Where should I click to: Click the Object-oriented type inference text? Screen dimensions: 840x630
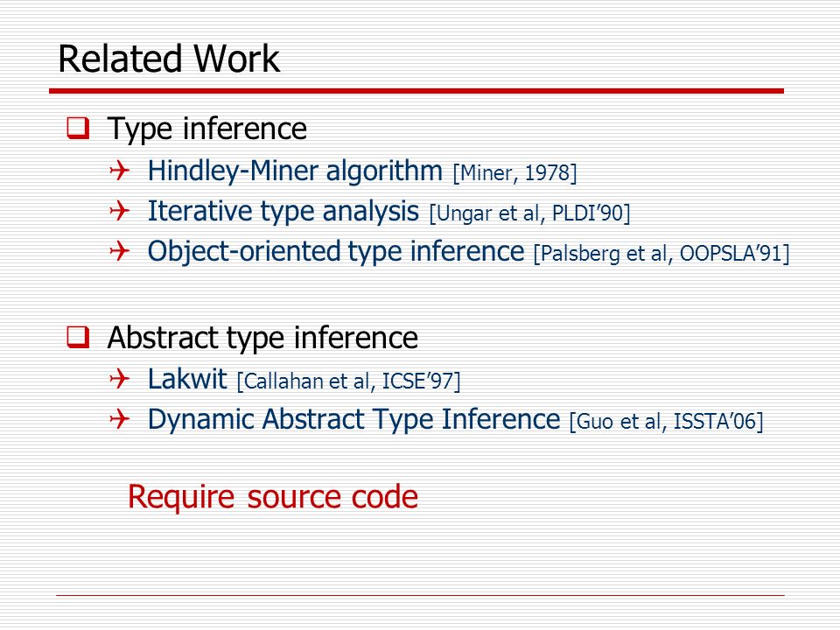[x=336, y=251]
